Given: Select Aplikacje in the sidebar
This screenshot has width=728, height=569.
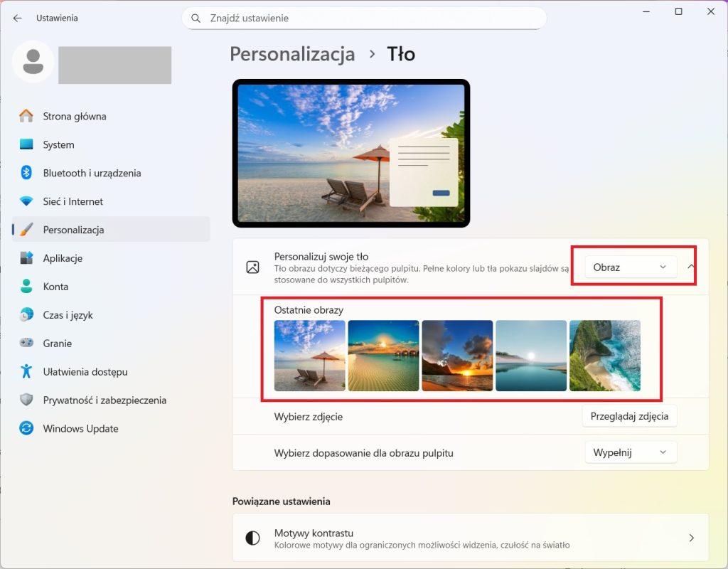Looking at the screenshot, I should click(63, 258).
